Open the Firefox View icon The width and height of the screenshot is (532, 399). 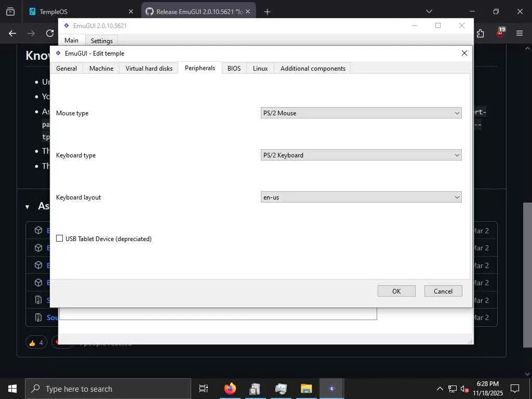[10, 11]
